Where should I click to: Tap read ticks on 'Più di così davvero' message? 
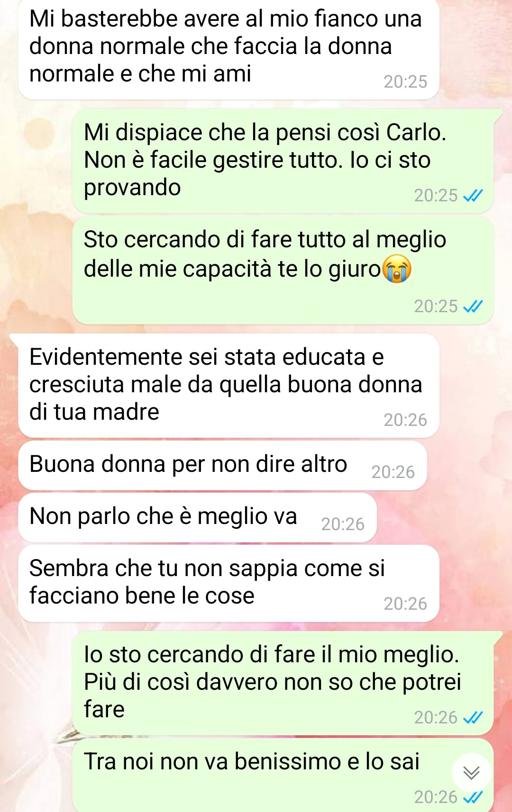[473, 718]
